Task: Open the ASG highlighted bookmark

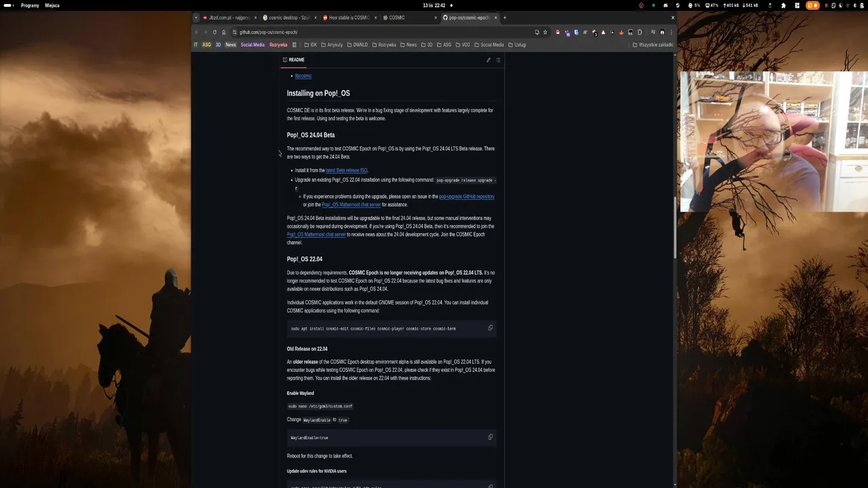Action: [207, 45]
